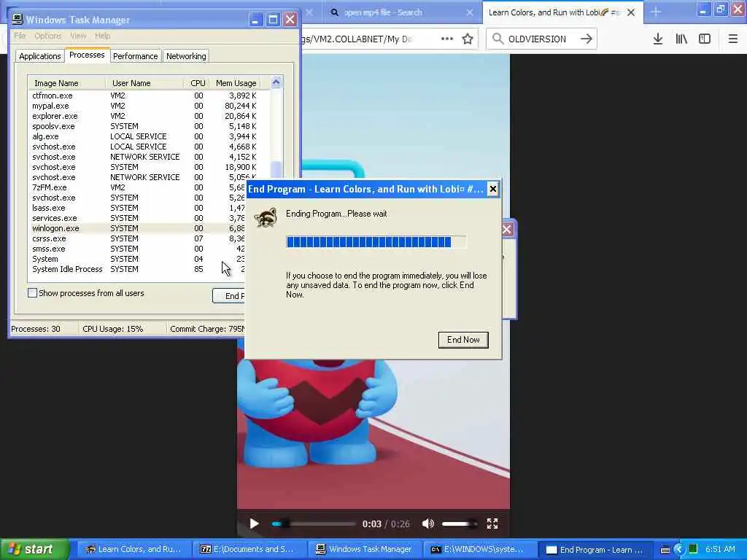Select the smss.exe process row
747x560 pixels.
pyautogui.click(x=137, y=249)
